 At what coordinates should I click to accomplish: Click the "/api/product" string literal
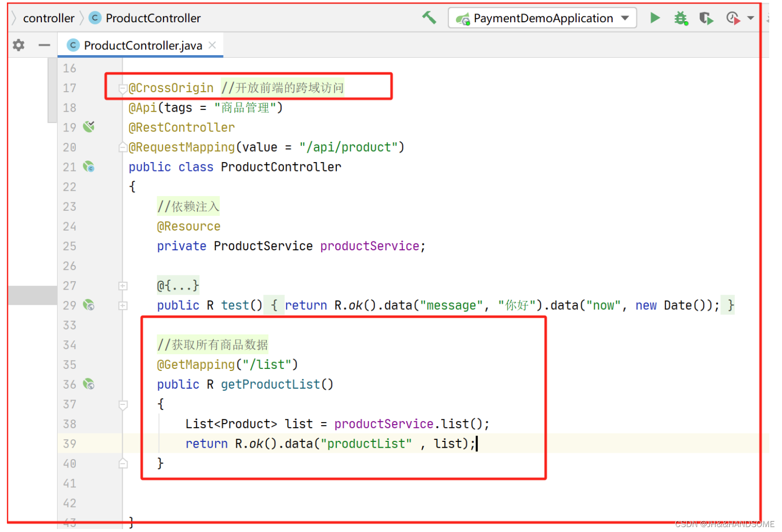click(x=349, y=147)
